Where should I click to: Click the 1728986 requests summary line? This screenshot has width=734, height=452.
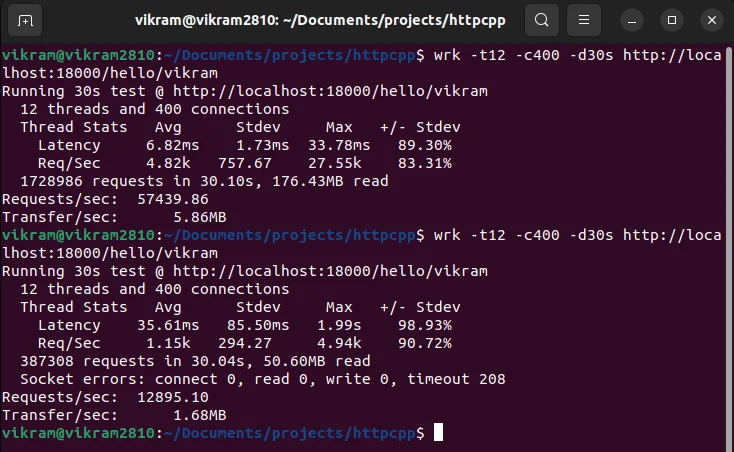(x=204, y=181)
